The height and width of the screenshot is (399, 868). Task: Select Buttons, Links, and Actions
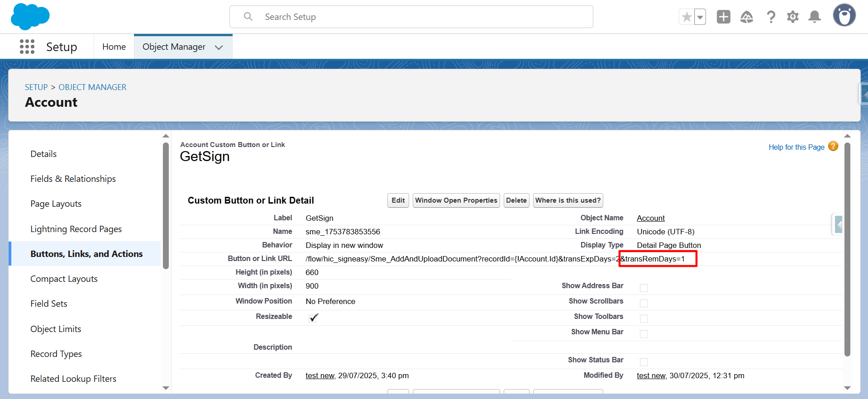point(86,254)
